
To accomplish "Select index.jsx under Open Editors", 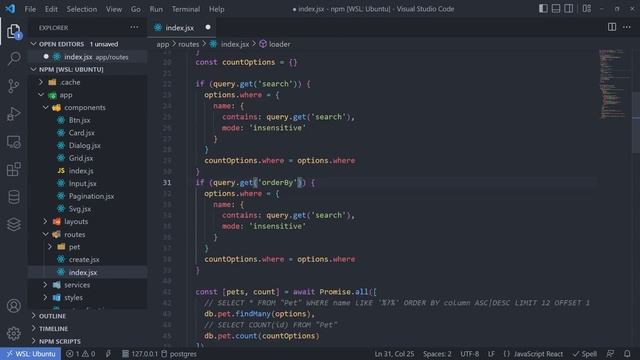I will click(x=88, y=57).
